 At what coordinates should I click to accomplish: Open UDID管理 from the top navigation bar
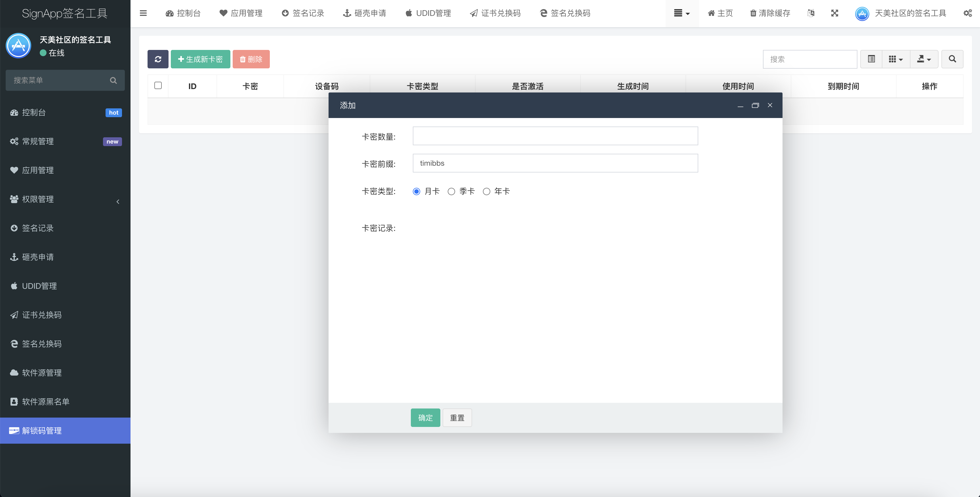pos(428,13)
